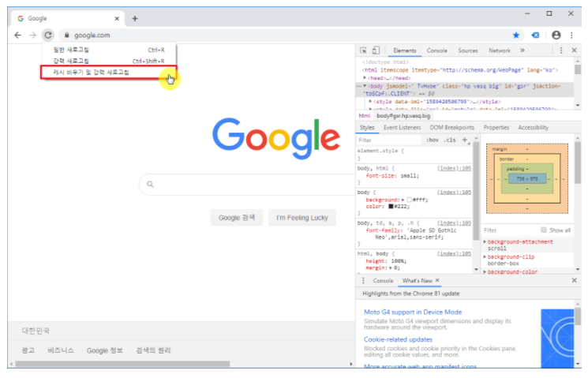Open the Elements tab
The image size is (588, 378).
pos(405,51)
